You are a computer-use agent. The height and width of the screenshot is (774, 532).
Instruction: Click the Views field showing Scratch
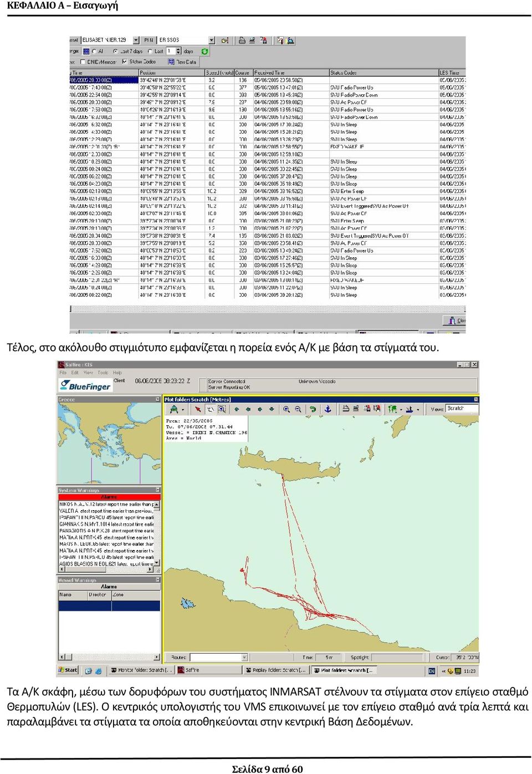461,409
